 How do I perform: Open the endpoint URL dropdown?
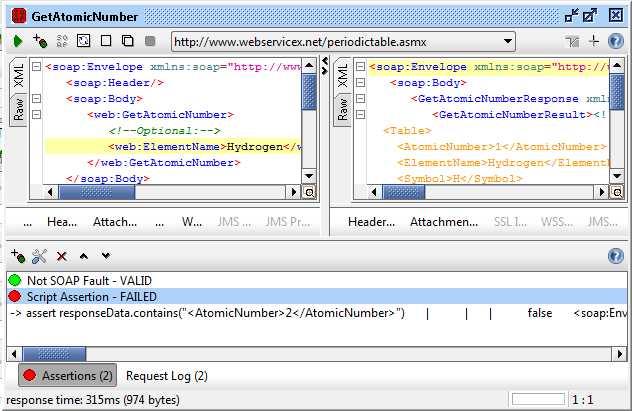[507, 42]
